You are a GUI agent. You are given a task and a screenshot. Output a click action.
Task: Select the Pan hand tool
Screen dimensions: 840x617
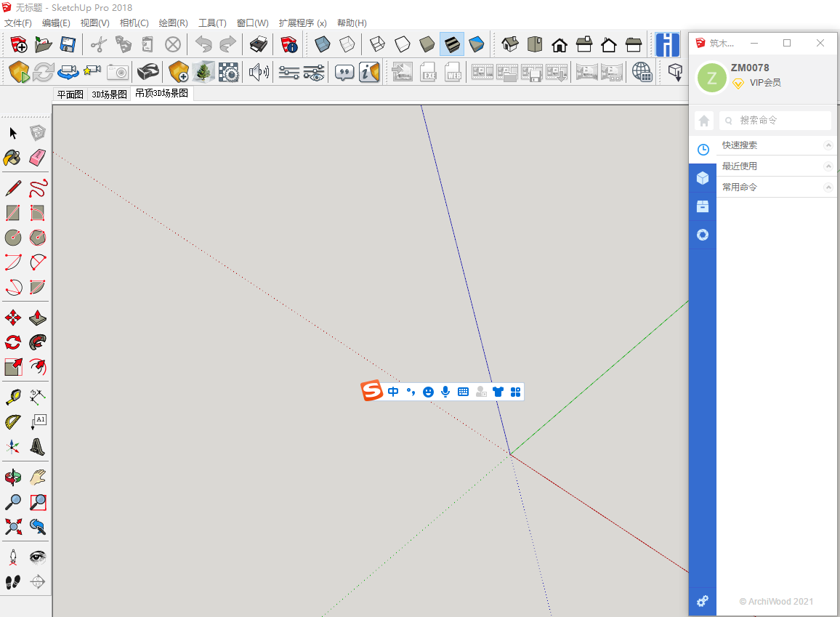[38, 477]
